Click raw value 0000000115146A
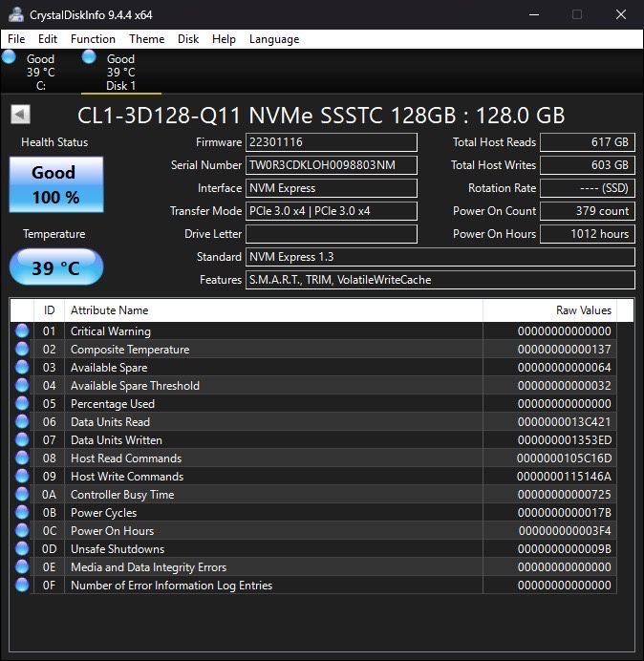The image size is (644, 661). pyautogui.click(x=565, y=477)
